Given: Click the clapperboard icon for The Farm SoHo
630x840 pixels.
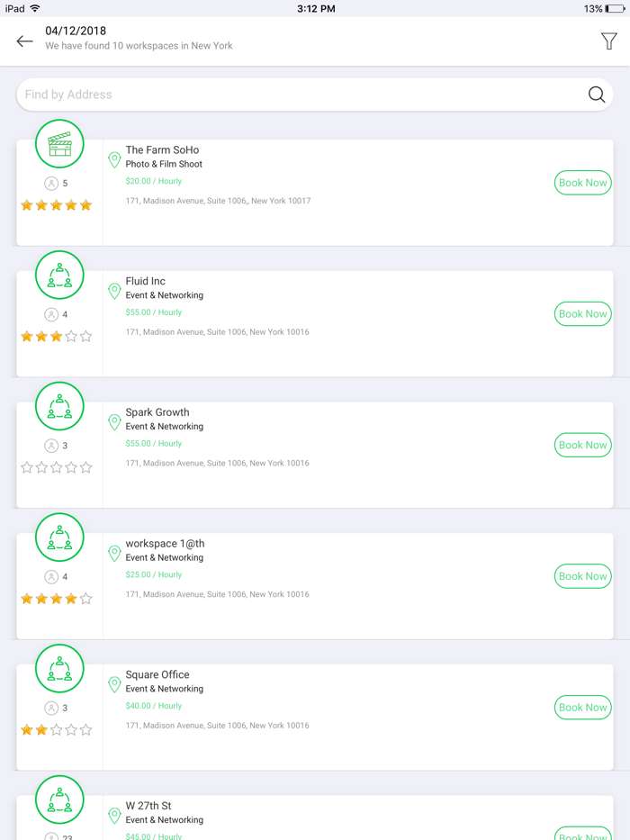Looking at the screenshot, I should tap(59, 143).
